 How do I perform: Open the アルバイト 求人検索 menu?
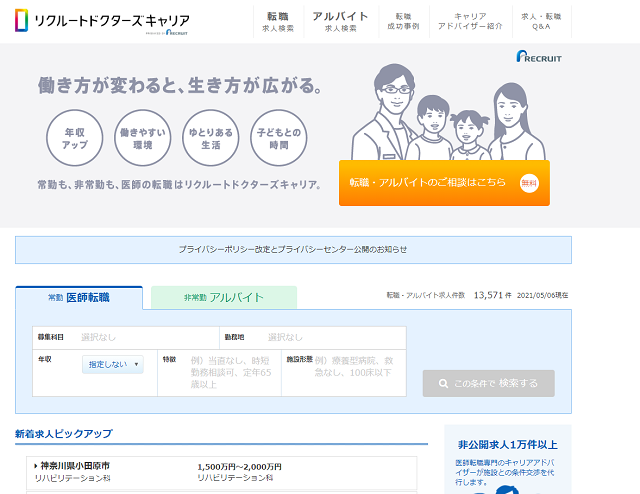(x=340, y=22)
